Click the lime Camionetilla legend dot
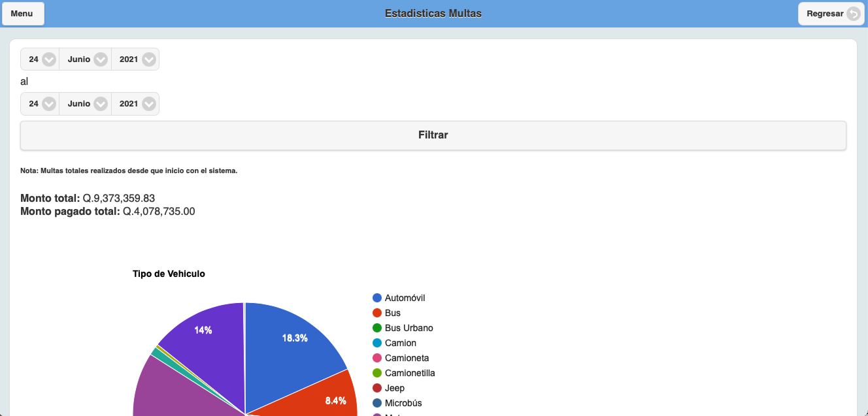 coord(377,373)
